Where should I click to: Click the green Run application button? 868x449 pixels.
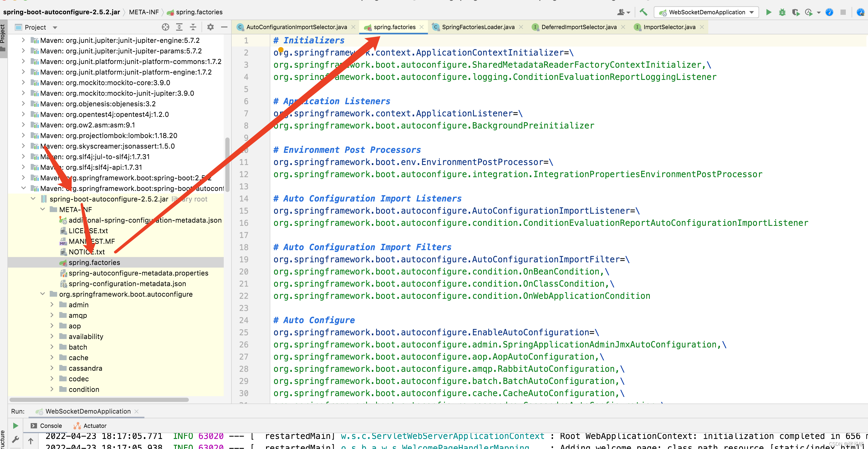pyautogui.click(x=769, y=12)
